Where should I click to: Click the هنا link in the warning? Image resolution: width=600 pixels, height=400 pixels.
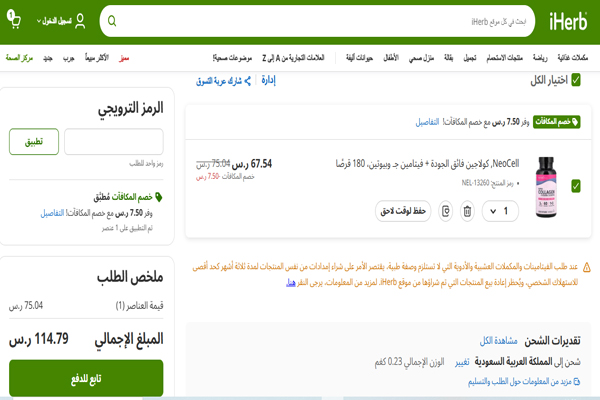[x=291, y=282]
